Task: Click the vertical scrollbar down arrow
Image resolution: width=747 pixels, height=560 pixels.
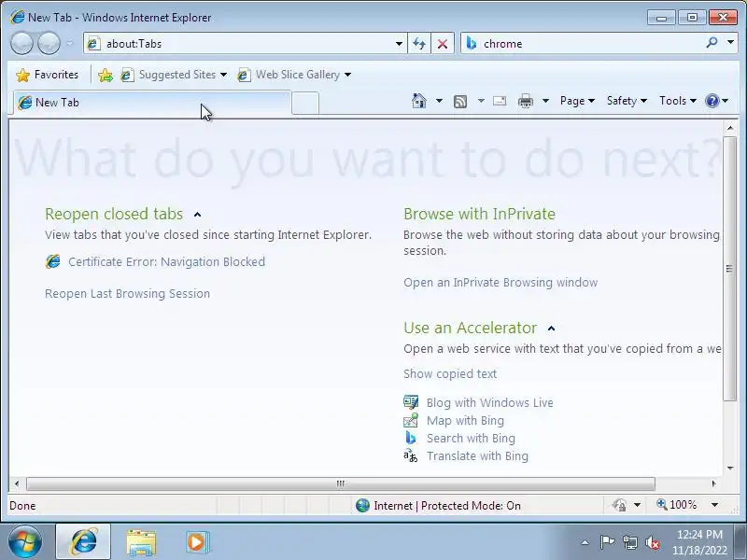Action: click(x=730, y=469)
